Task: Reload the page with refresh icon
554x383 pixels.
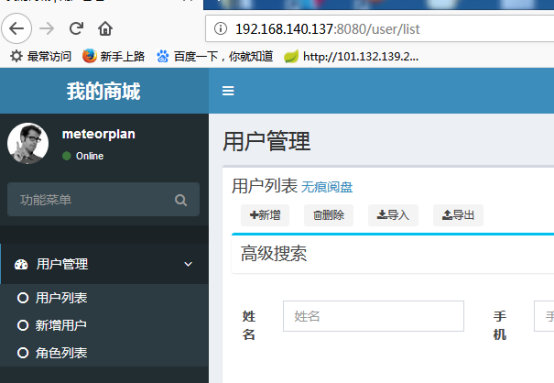Action: pyautogui.click(x=76, y=29)
